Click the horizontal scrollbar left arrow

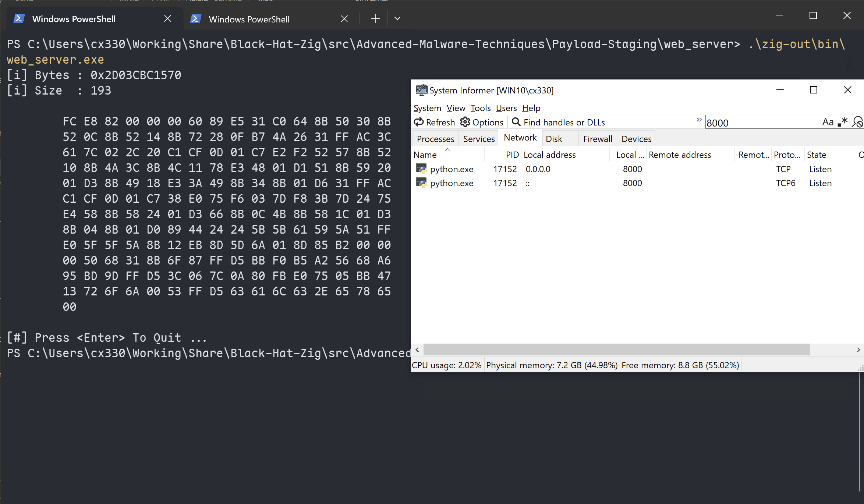coord(417,349)
